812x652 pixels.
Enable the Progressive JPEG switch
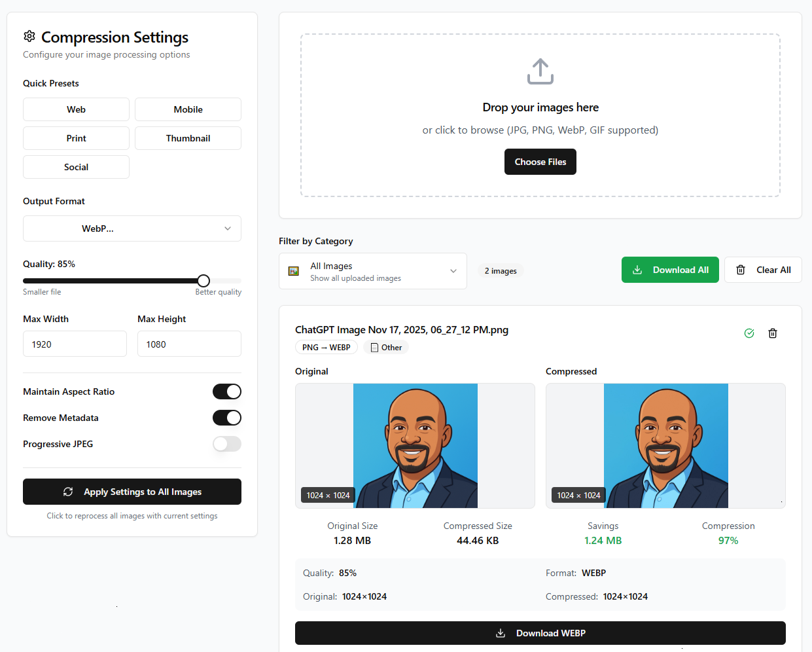coord(227,444)
